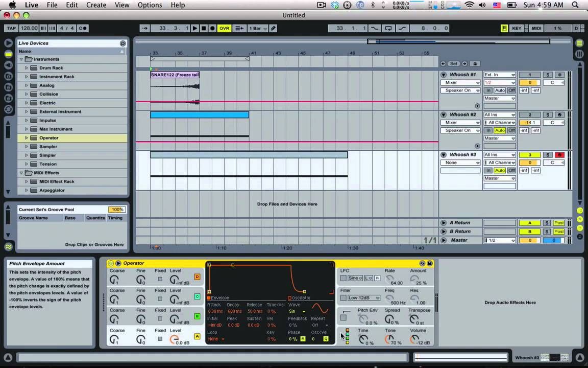Fold the Whoosh #3 track
The width and height of the screenshot is (588, 368).
click(444, 155)
